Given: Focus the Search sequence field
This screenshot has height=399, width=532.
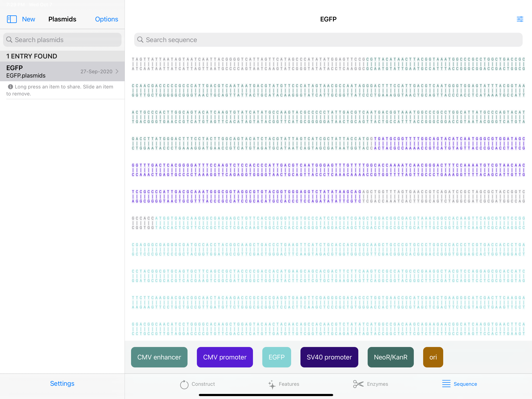Looking at the screenshot, I should click(x=328, y=40).
